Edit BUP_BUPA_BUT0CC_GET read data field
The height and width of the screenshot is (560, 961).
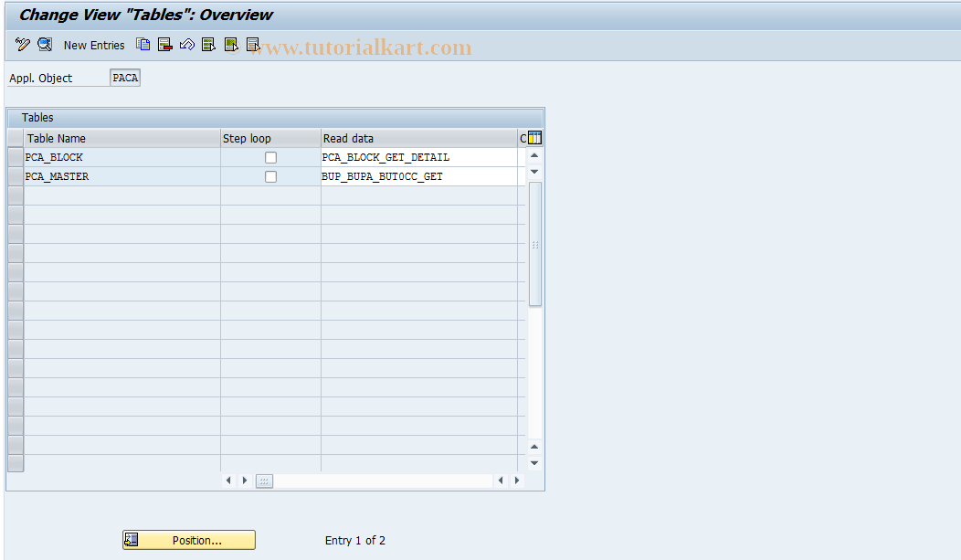pyautogui.click(x=419, y=176)
